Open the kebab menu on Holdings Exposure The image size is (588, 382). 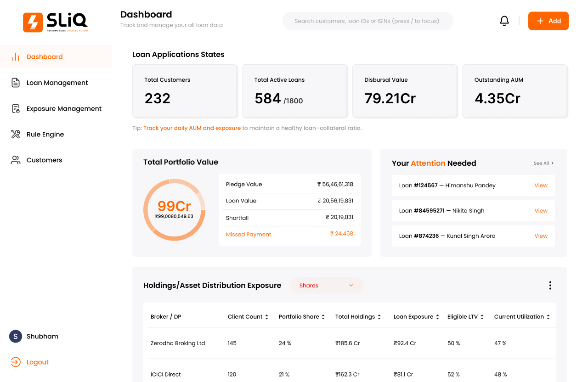550,285
